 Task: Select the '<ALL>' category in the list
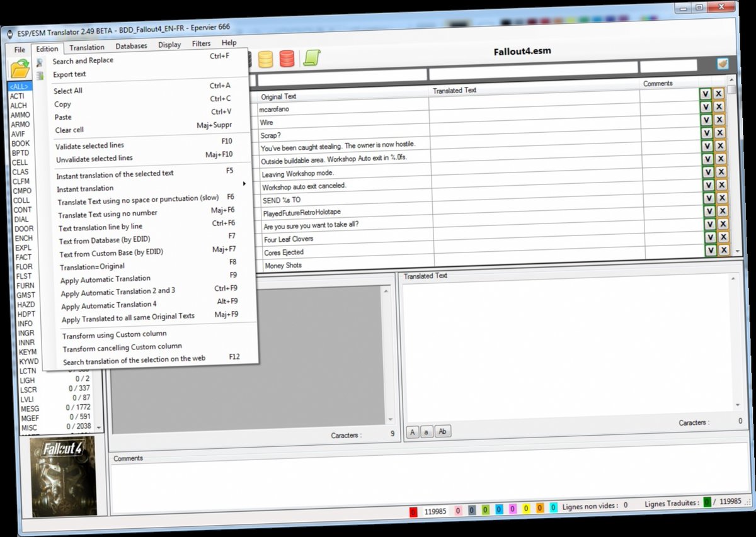[19, 87]
